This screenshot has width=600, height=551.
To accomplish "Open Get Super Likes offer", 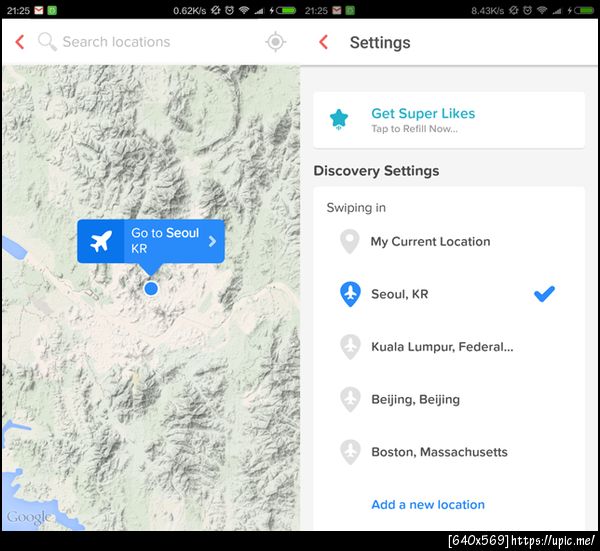I will pyautogui.click(x=449, y=120).
